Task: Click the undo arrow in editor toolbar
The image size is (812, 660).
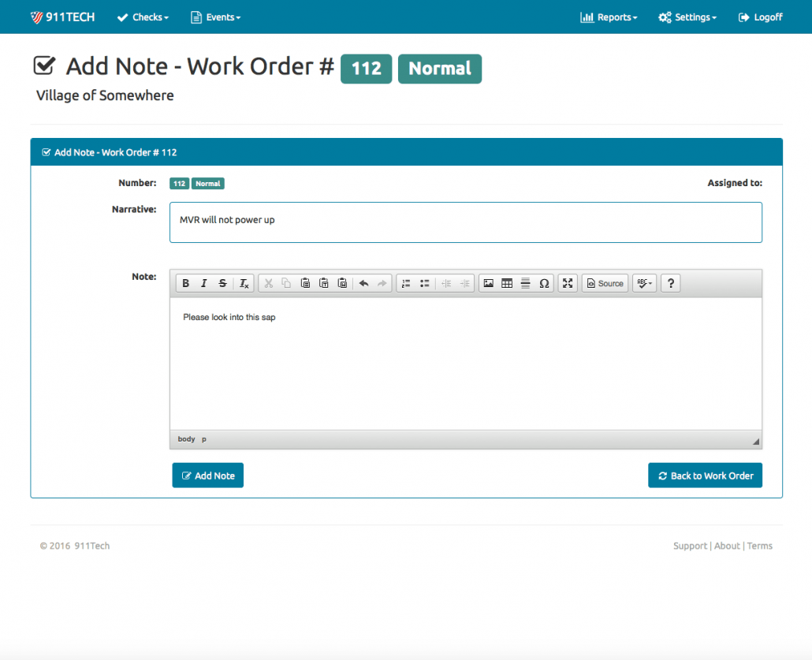Action: click(363, 284)
